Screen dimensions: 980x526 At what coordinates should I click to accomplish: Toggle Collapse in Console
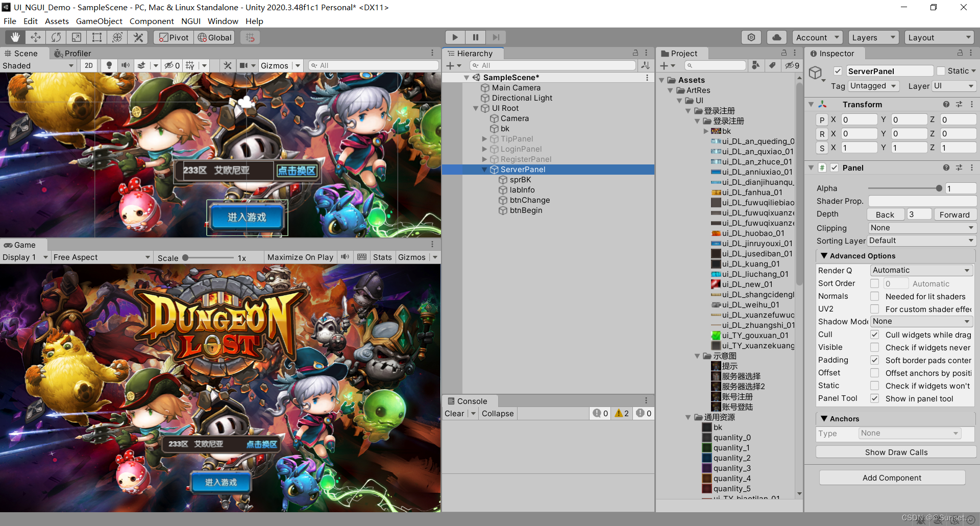pyautogui.click(x=498, y=413)
